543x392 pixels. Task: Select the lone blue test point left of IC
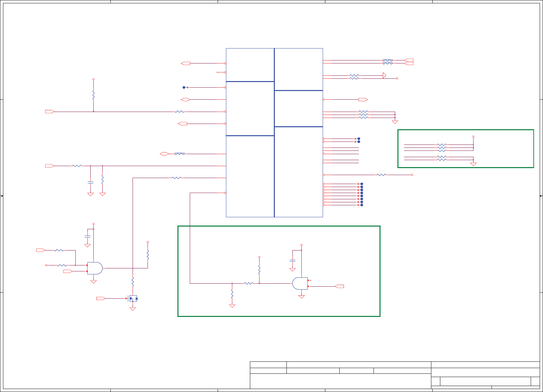tap(184, 87)
